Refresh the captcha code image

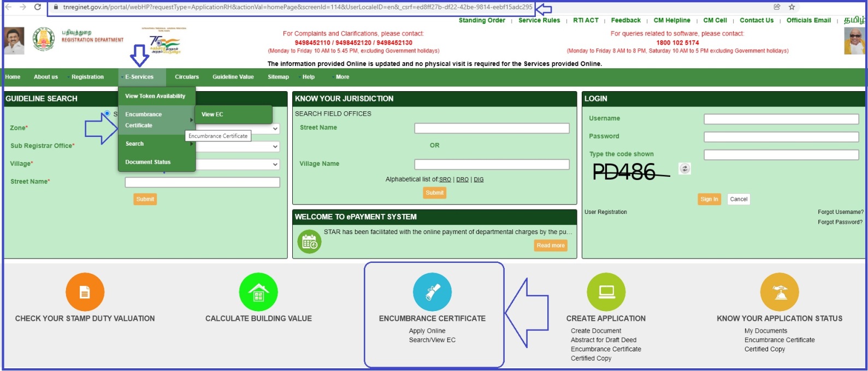tap(684, 169)
